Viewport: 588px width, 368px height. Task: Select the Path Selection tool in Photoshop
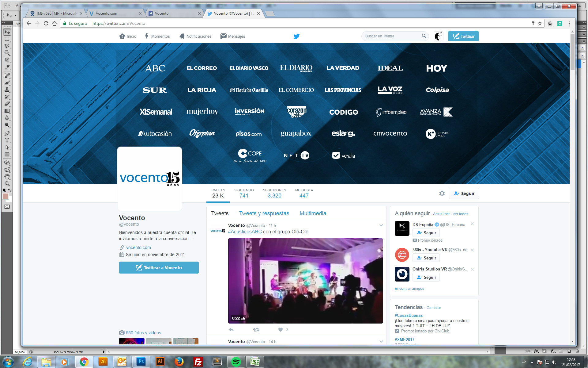point(7,147)
